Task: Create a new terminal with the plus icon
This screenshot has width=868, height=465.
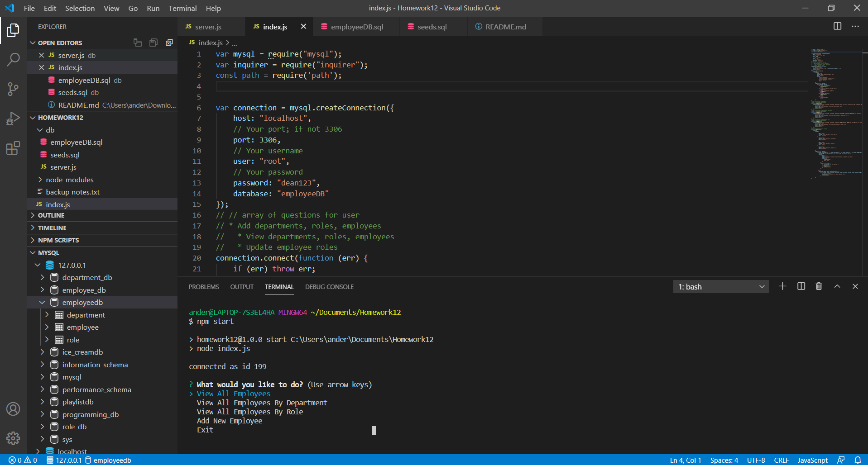Action: click(x=783, y=286)
